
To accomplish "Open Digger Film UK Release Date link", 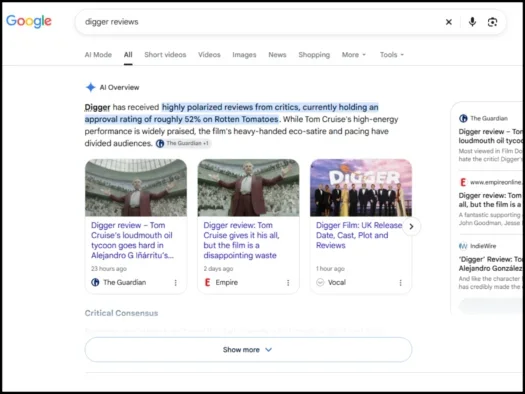I will click(x=359, y=235).
